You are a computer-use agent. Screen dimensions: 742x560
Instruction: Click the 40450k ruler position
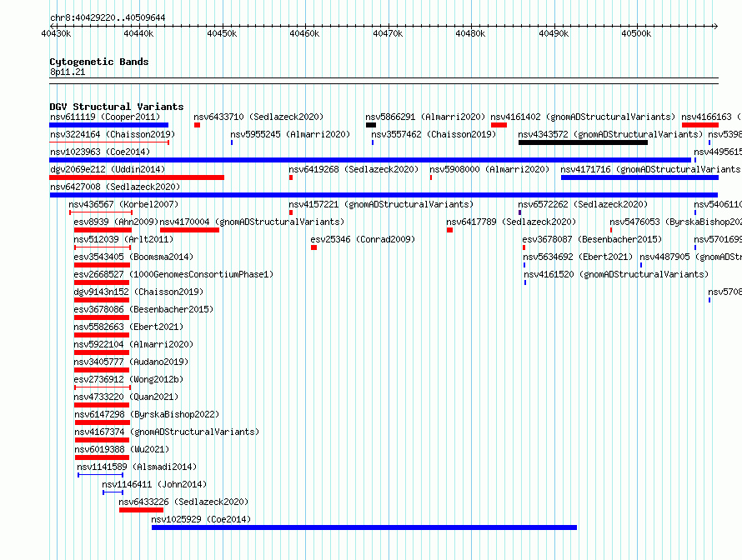222,33
